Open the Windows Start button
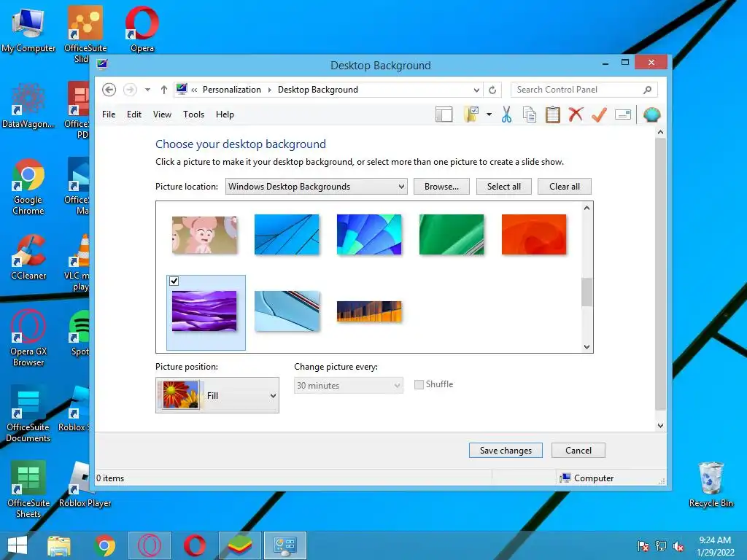 tap(18, 545)
